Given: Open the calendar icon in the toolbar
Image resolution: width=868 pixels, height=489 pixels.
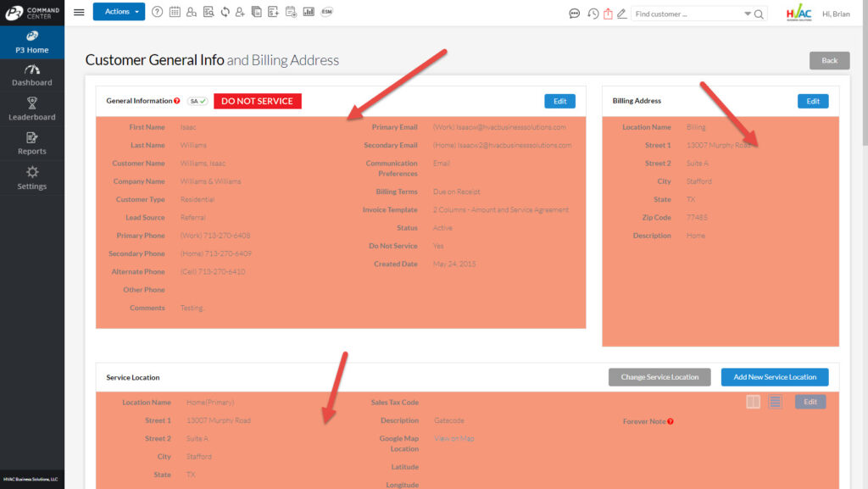Looking at the screenshot, I should 175,12.
